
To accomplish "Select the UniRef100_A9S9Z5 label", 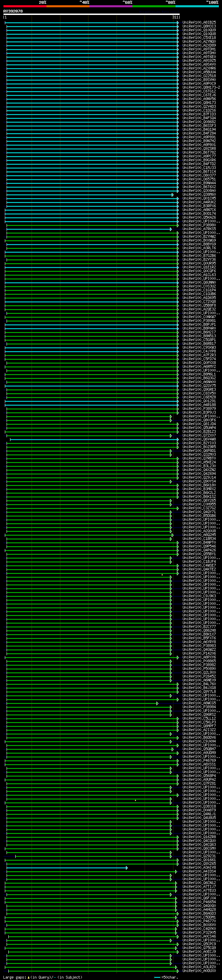I will click(199, 60).
